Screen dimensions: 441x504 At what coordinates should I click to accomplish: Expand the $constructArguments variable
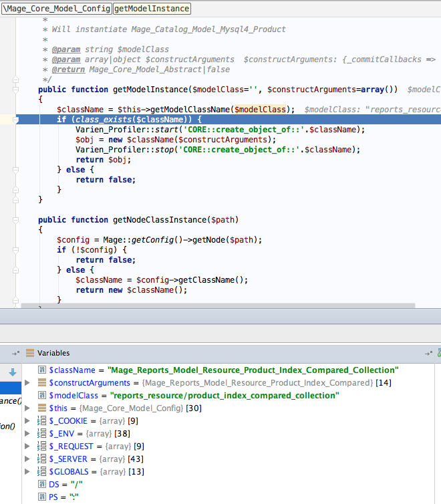pos(27,382)
